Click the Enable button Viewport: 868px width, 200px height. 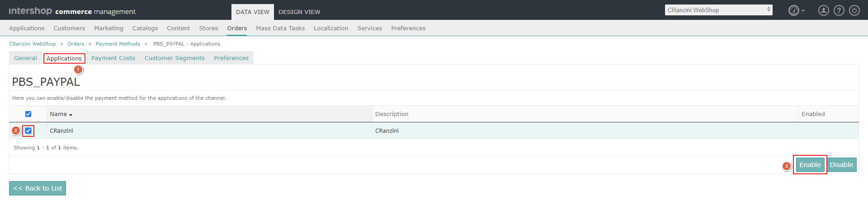pos(810,165)
